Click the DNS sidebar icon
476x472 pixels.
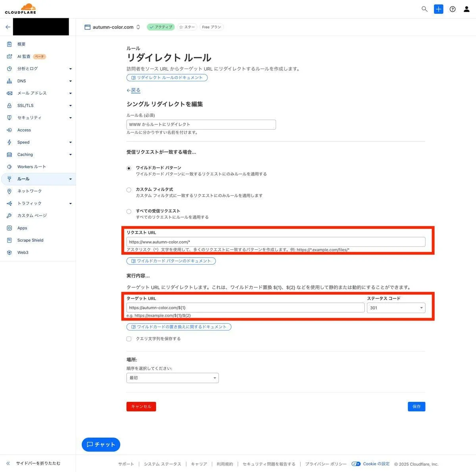coord(10,81)
